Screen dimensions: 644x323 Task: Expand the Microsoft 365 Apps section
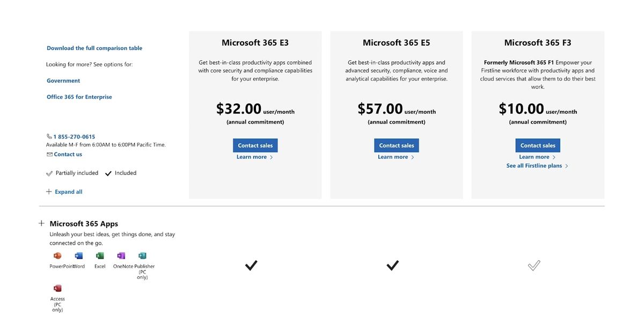pos(41,223)
